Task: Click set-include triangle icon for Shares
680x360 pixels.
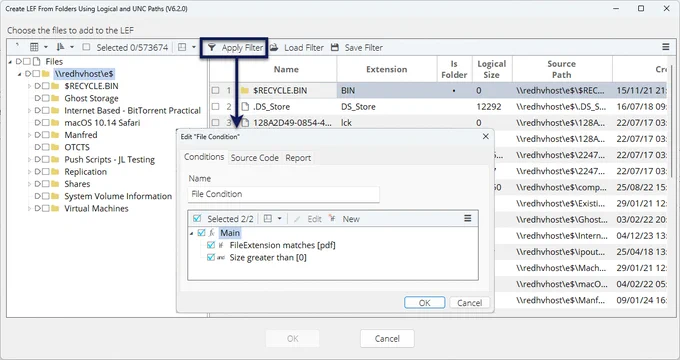Action: coord(37,184)
